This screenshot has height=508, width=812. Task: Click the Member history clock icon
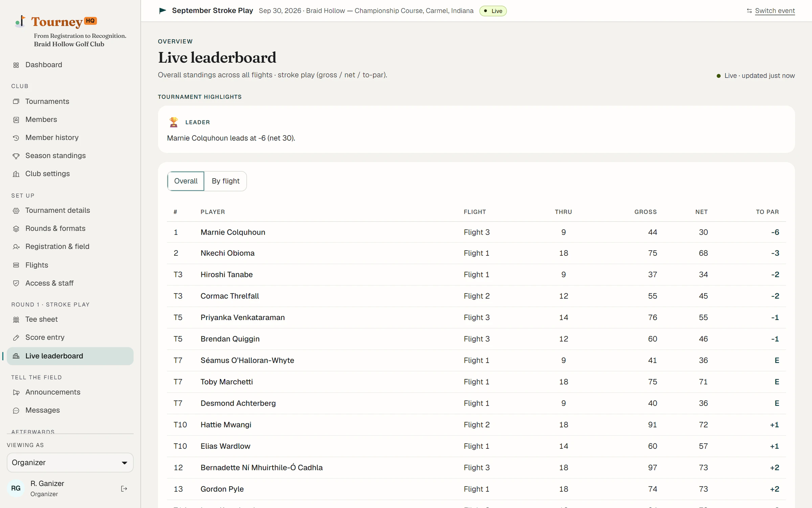click(16, 138)
